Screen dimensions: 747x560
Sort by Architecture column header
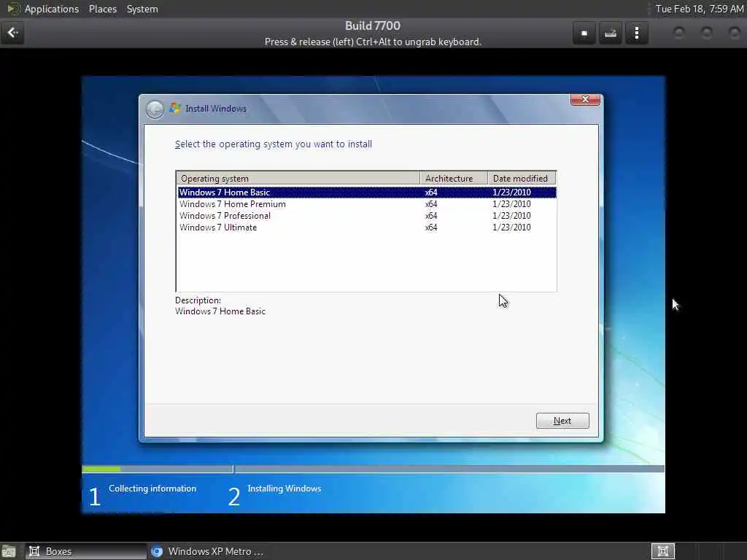(x=454, y=178)
